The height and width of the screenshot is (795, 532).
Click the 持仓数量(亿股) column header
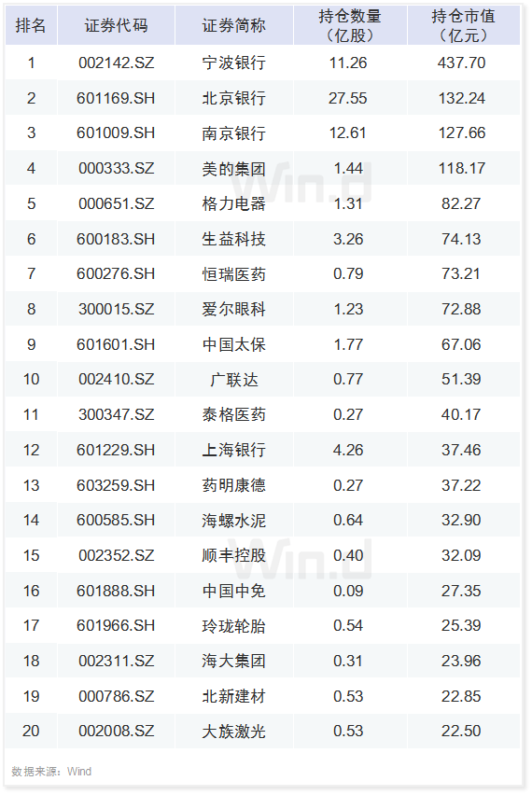350,25
